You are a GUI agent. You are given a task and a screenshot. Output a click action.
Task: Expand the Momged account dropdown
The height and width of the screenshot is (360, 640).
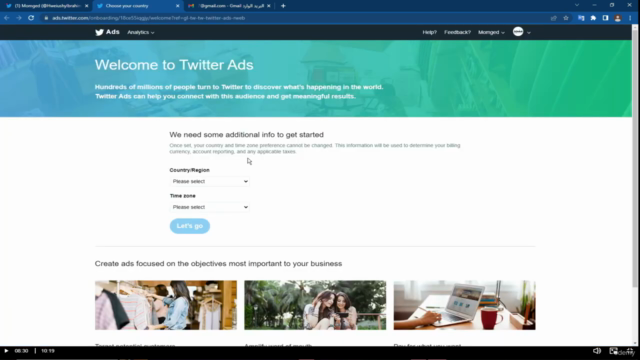(491, 32)
